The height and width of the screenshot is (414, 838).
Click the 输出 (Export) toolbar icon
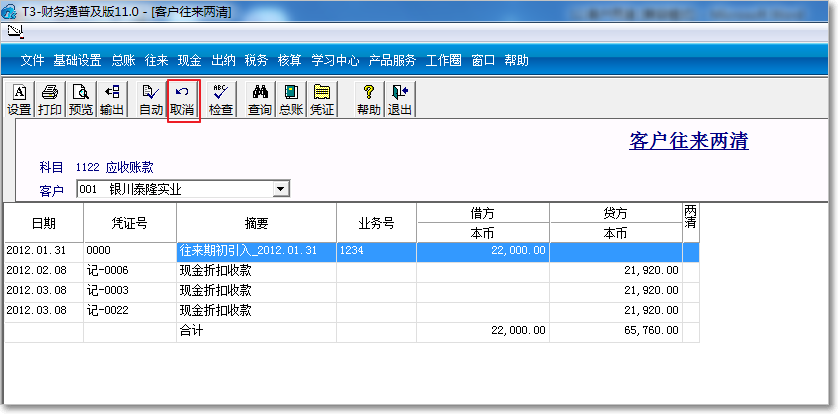[112, 100]
